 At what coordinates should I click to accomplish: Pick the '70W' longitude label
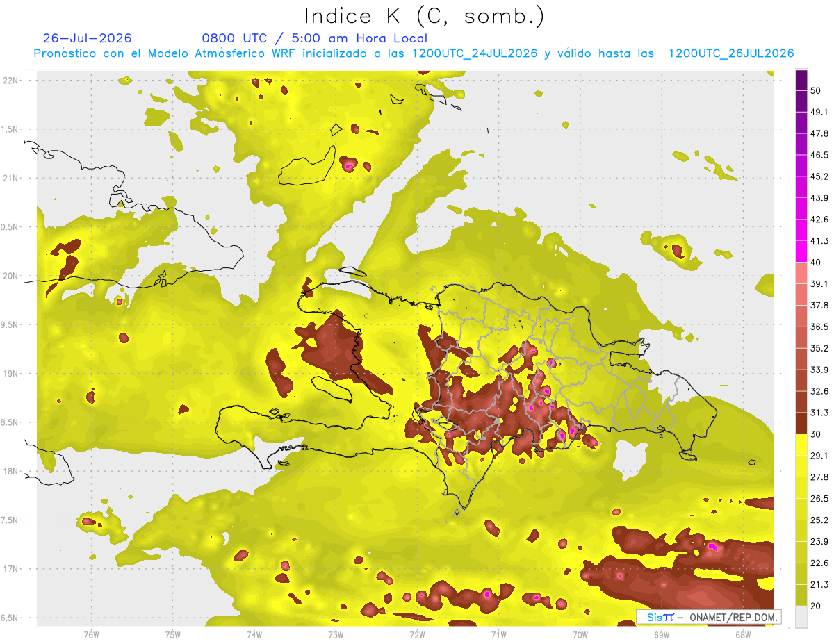coord(580,634)
